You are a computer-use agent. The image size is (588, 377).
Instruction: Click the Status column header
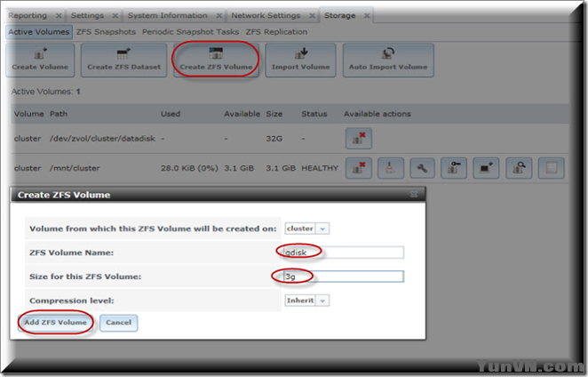coord(314,114)
